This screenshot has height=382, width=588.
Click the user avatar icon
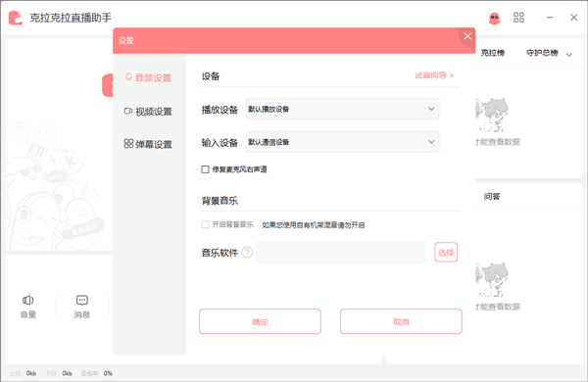pyautogui.click(x=494, y=18)
